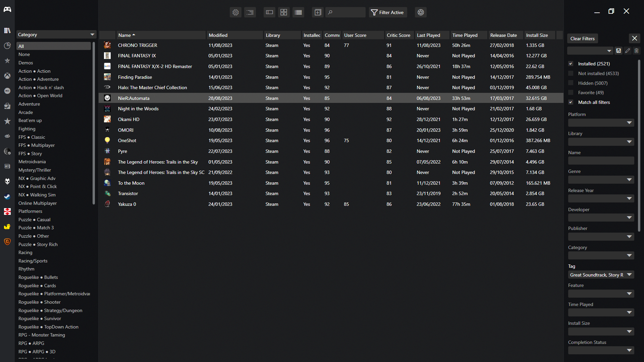
Task: Enable the Favorite filter checkbox
Action: pyautogui.click(x=571, y=93)
